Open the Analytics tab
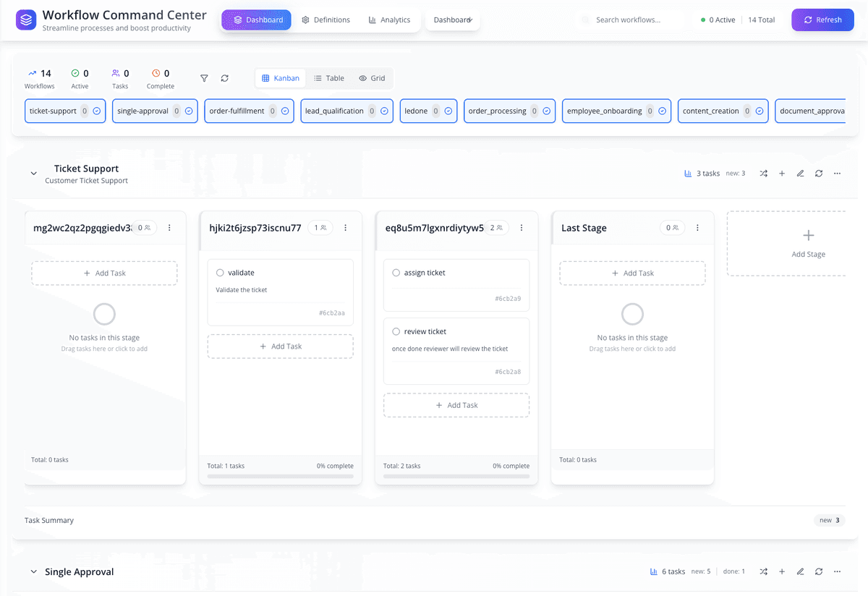868x596 pixels. click(389, 20)
